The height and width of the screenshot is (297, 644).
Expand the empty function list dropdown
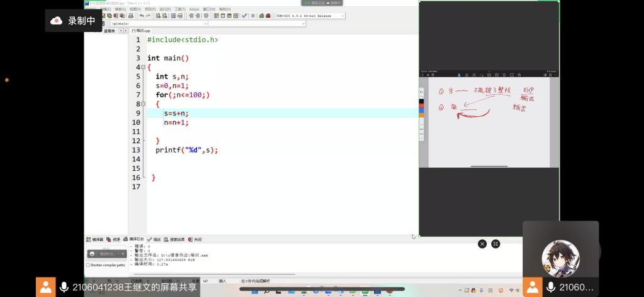(303, 23)
